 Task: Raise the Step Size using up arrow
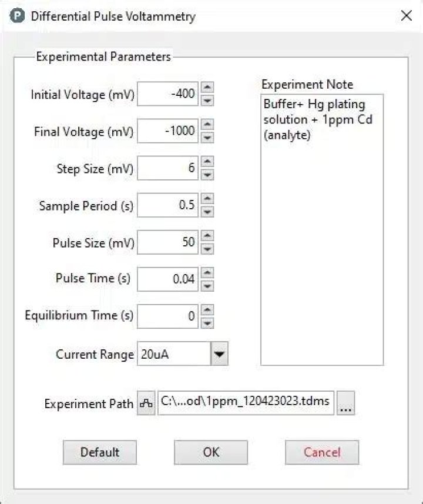click(x=207, y=162)
